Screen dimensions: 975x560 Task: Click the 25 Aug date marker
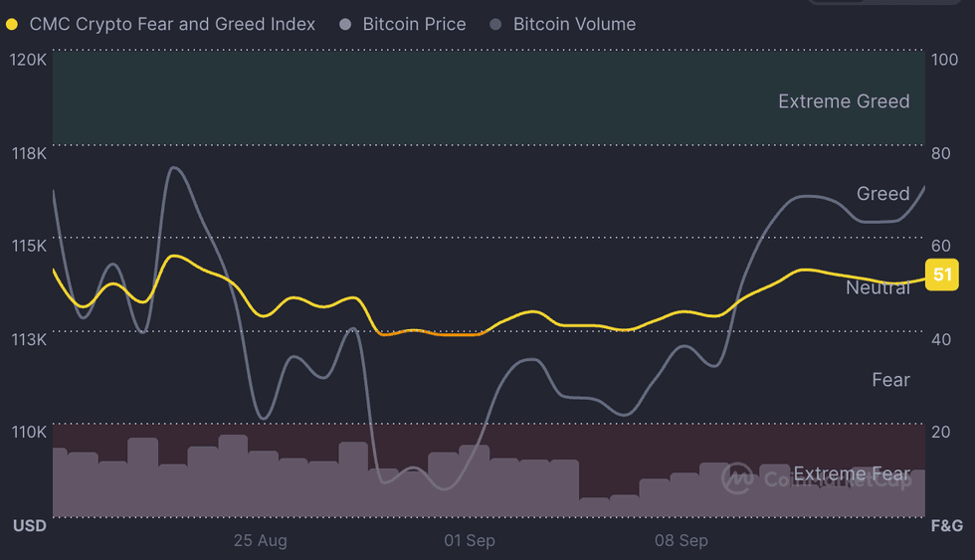coord(261,541)
